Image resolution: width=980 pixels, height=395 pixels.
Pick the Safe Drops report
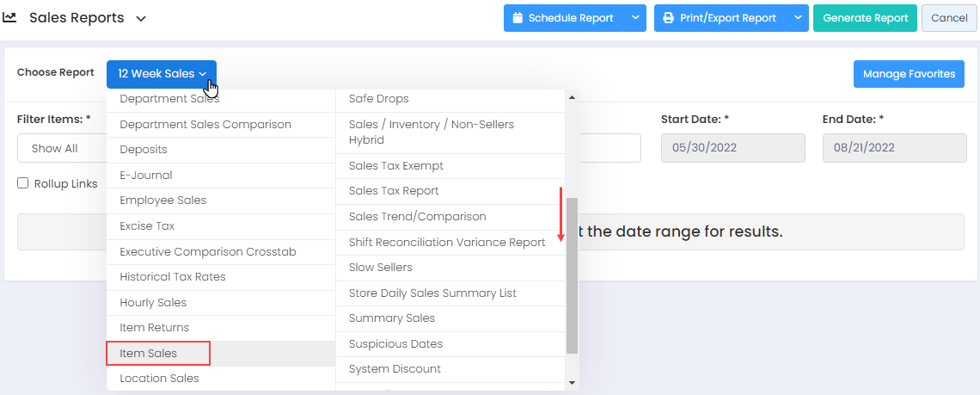(x=450, y=100)
